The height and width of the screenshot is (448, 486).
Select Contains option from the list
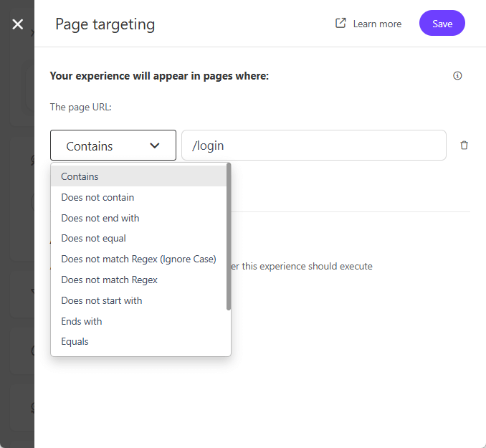[138, 176]
